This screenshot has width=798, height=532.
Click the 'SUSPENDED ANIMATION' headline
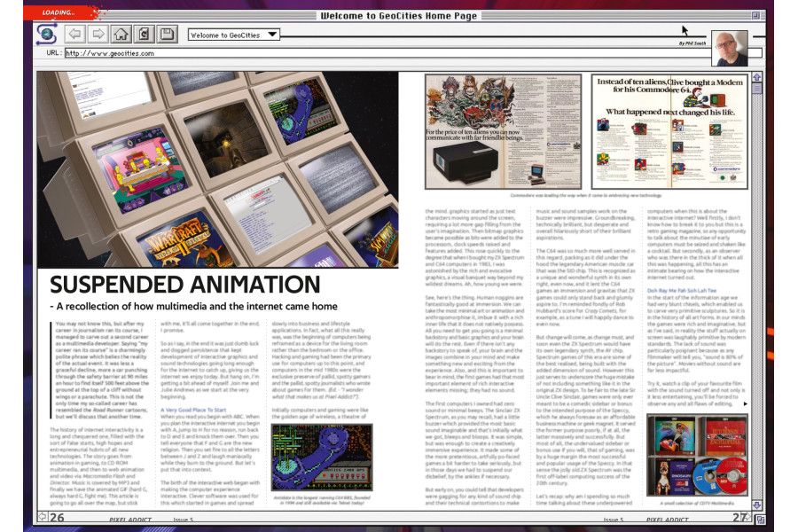click(185, 284)
